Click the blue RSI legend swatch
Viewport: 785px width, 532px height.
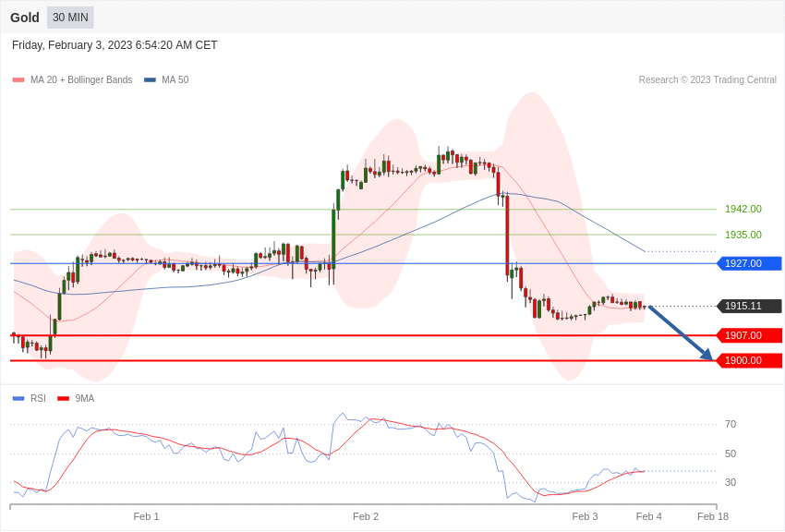[18, 398]
